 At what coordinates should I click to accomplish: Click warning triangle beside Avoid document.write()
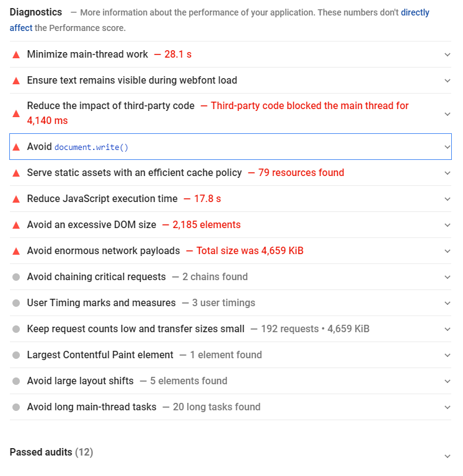coord(16,147)
